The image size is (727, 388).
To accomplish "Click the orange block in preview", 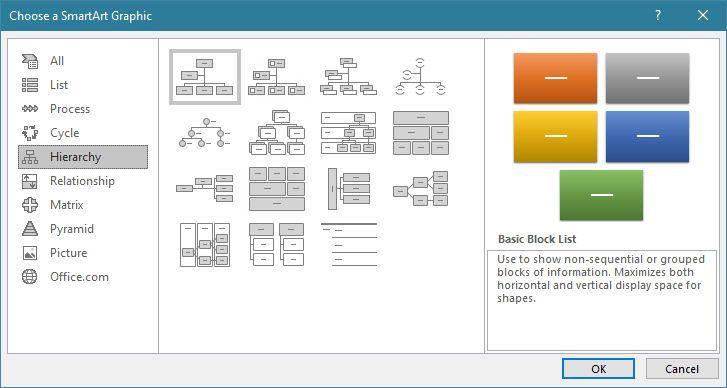I will (555, 78).
